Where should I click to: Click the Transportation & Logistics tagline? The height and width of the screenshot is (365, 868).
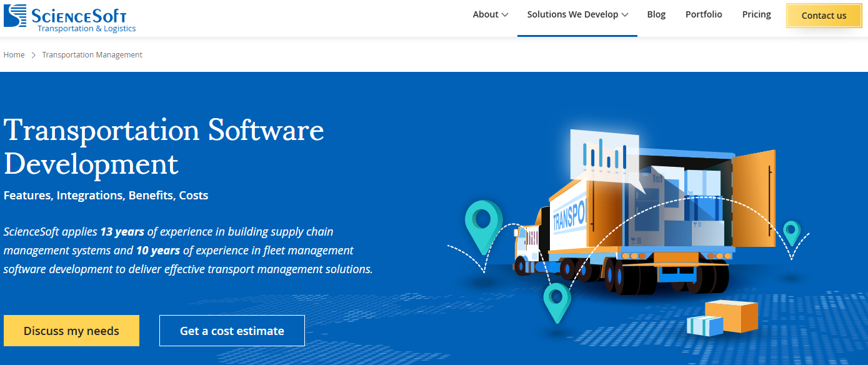click(86, 29)
